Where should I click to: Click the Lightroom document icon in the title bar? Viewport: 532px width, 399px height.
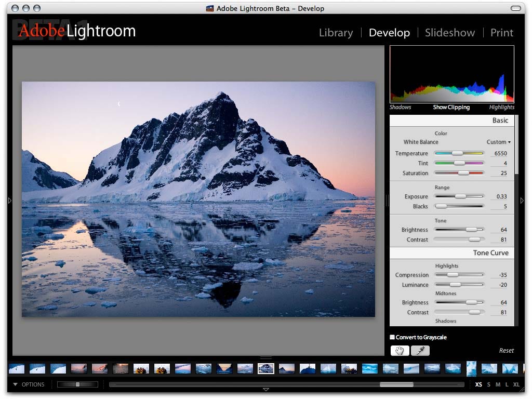coord(210,8)
